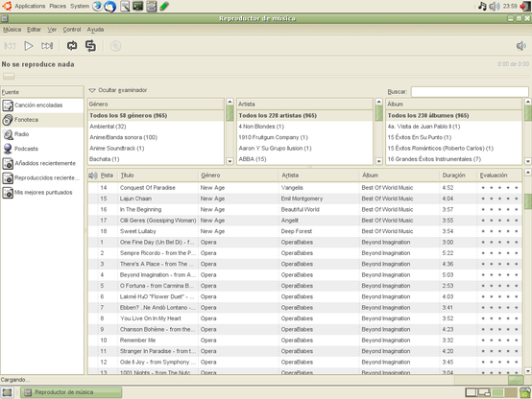The height and width of the screenshot is (399, 532).
Task: Rate the track Remember Me
Action: pos(499,340)
